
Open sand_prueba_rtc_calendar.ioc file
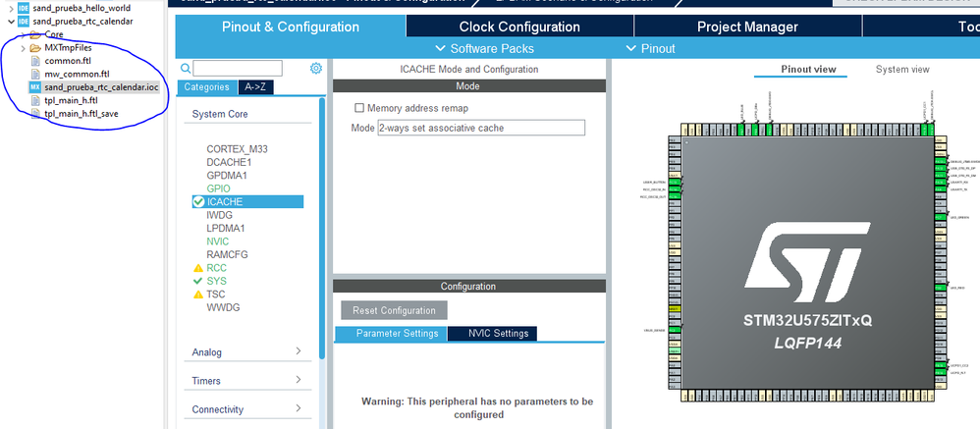point(101,87)
